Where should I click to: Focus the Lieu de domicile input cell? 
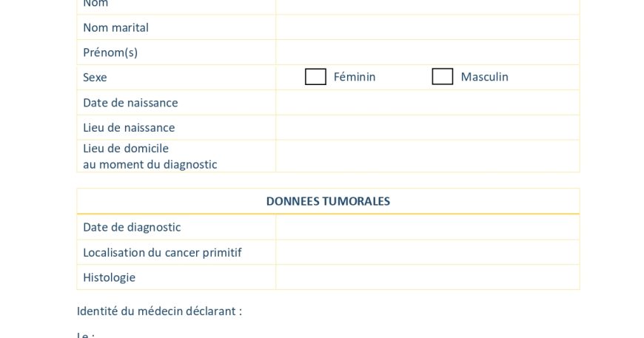pos(427,156)
